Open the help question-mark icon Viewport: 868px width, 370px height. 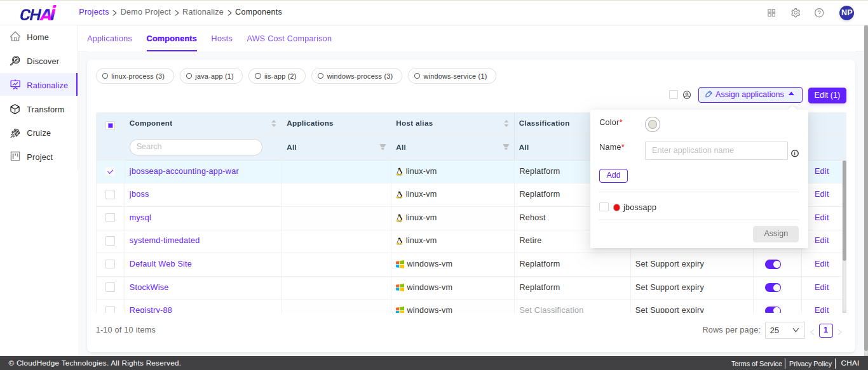[x=819, y=12]
